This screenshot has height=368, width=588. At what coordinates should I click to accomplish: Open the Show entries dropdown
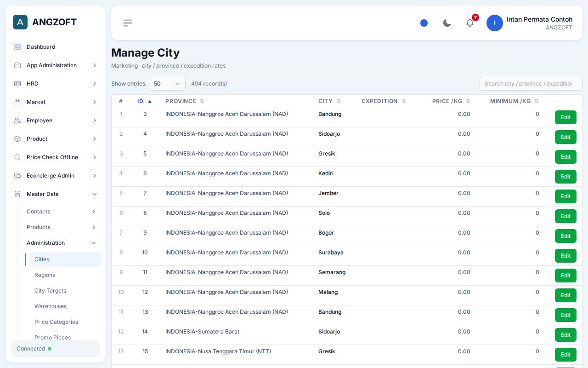point(167,84)
